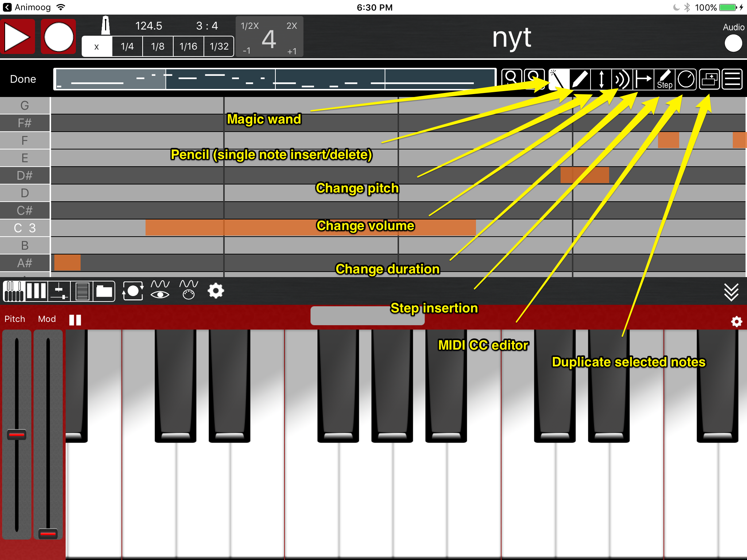
Task: Select the orange D# note
Action: click(585, 175)
